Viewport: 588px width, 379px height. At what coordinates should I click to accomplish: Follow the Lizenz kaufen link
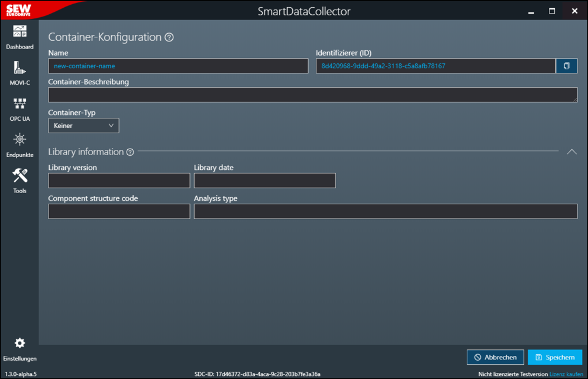[566, 374]
